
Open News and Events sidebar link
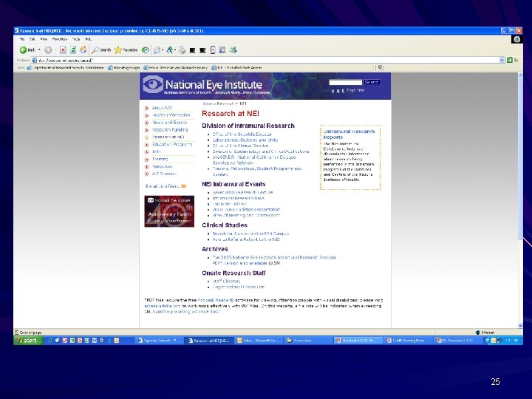[169, 123]
